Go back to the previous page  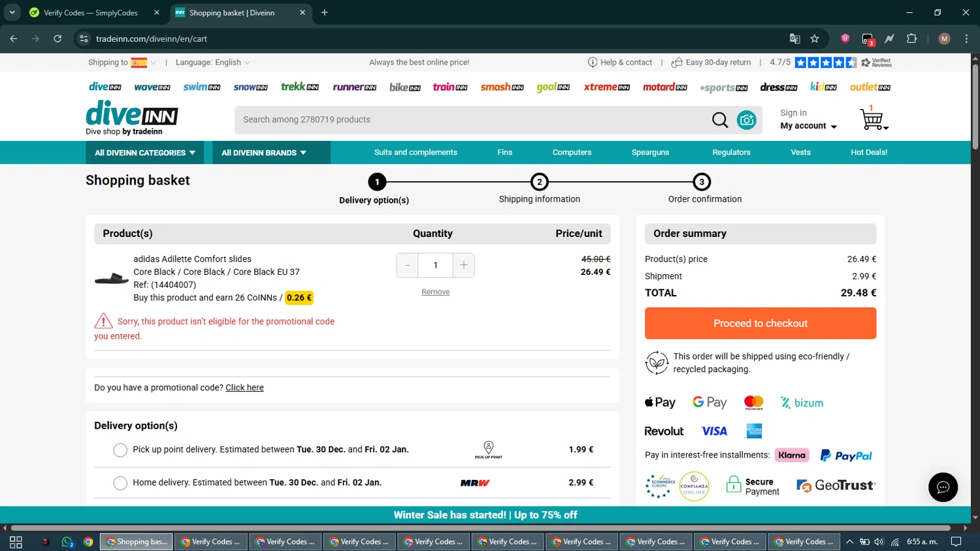click(14, 39)
